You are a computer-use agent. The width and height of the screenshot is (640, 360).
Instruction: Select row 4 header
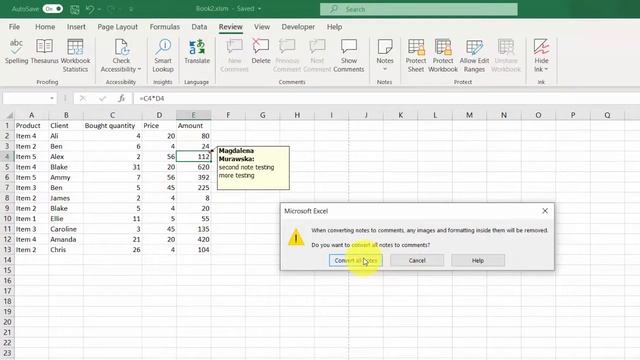tap(7, 157)
